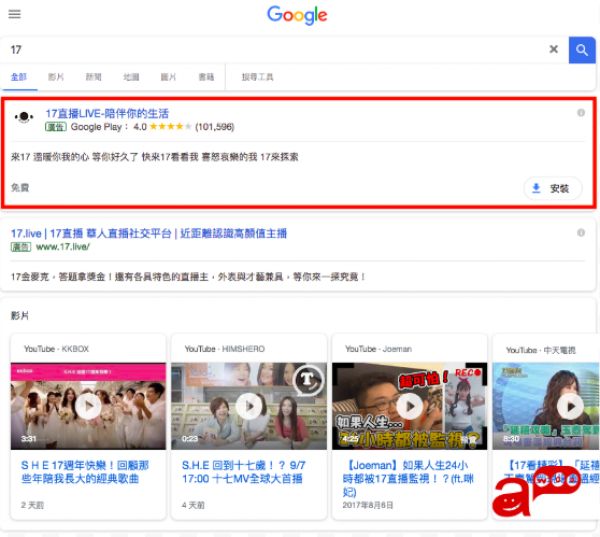Viewport: 600px width, 537px height.
Task: Click the 影片 section heading
Action: tap(20, 316)
